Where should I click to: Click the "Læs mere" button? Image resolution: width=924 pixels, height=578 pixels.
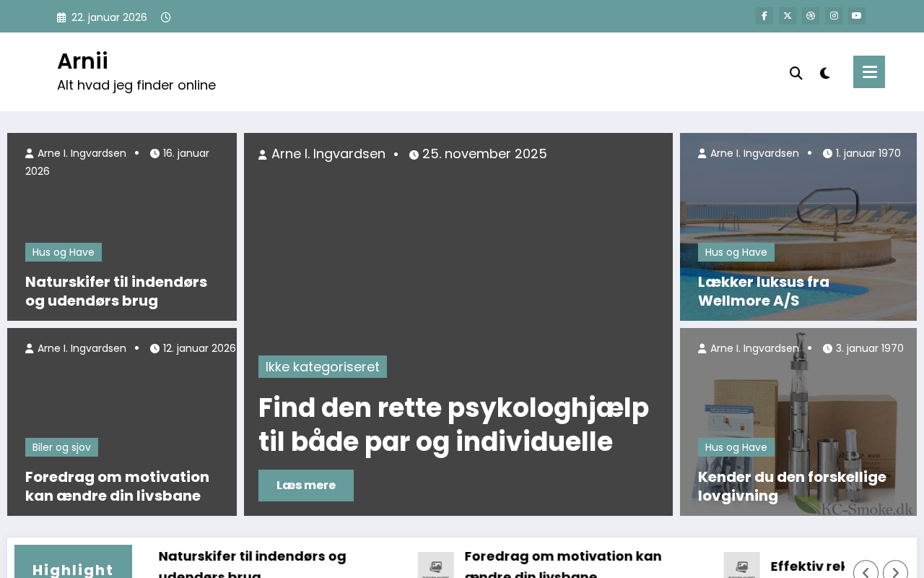(306, 486)
